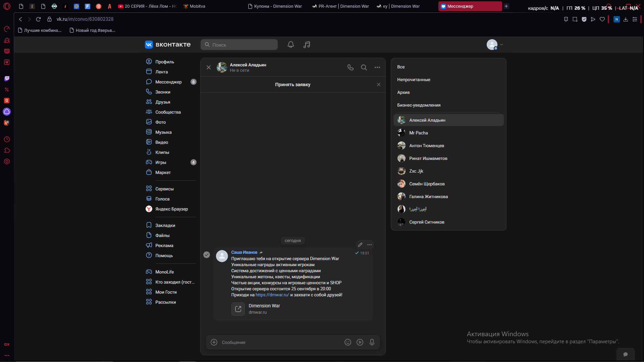The width and height of the screenshot is (644, 362).
Task: Open the https://dmwar.ru/ link in message
Action: coord(272,295)
